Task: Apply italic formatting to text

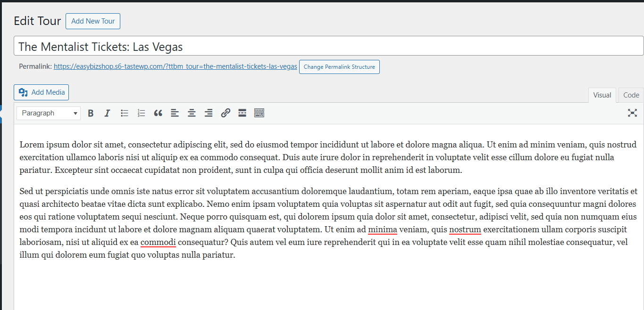Action: (x=108, y=113)
